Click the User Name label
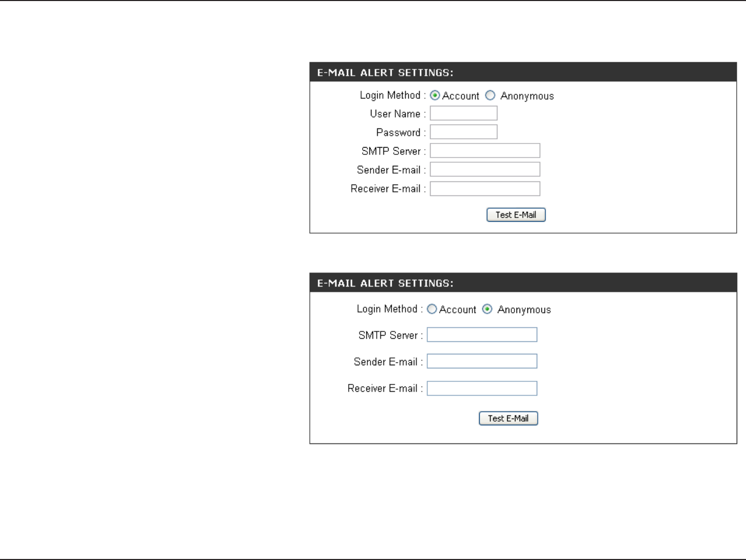This screenshot has height=560, width=746. pos(397,114)
